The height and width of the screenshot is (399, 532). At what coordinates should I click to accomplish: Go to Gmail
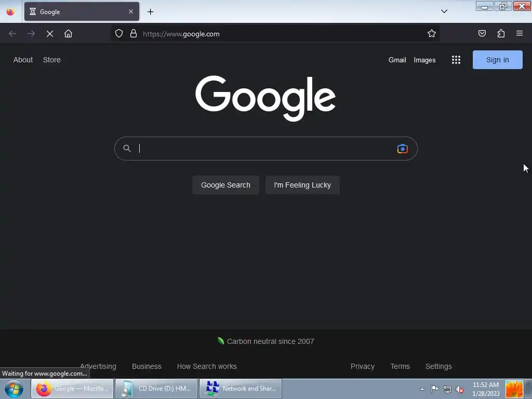397,60
